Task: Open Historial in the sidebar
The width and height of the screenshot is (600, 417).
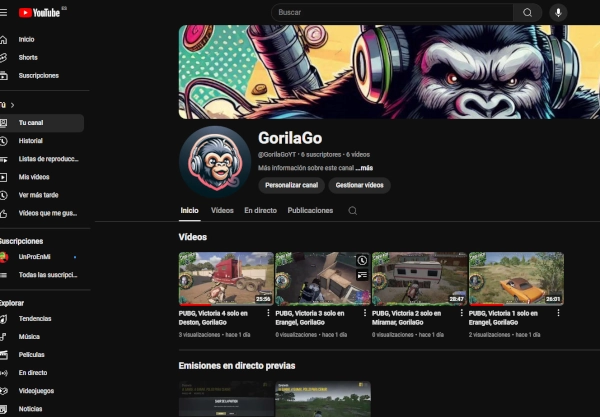Action: pyautogui.click(x=30, y=141)
